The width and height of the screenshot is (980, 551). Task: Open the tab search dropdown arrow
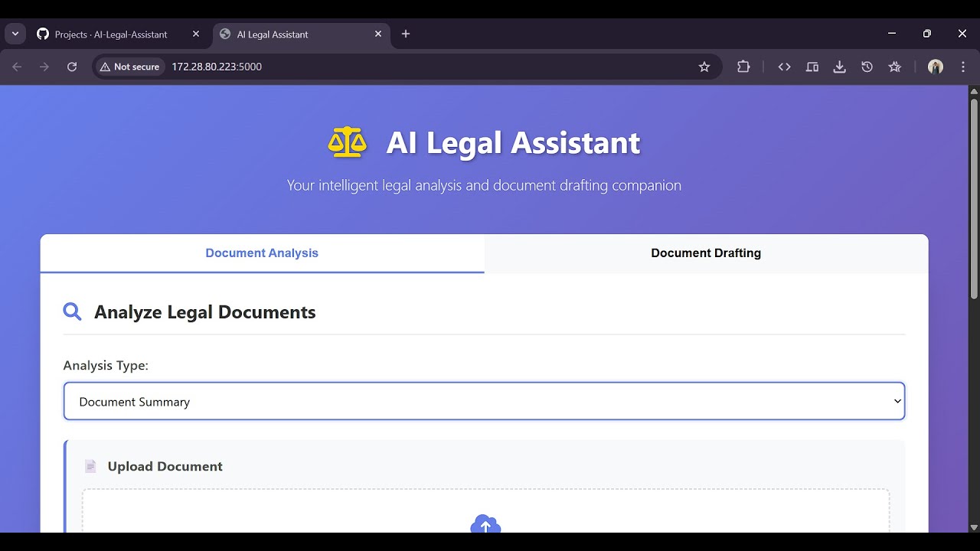15,34
